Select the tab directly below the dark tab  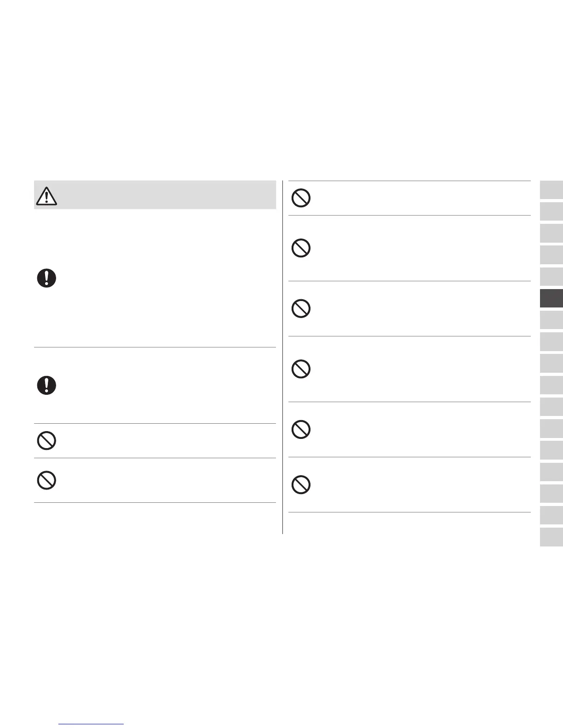(552, 320)
